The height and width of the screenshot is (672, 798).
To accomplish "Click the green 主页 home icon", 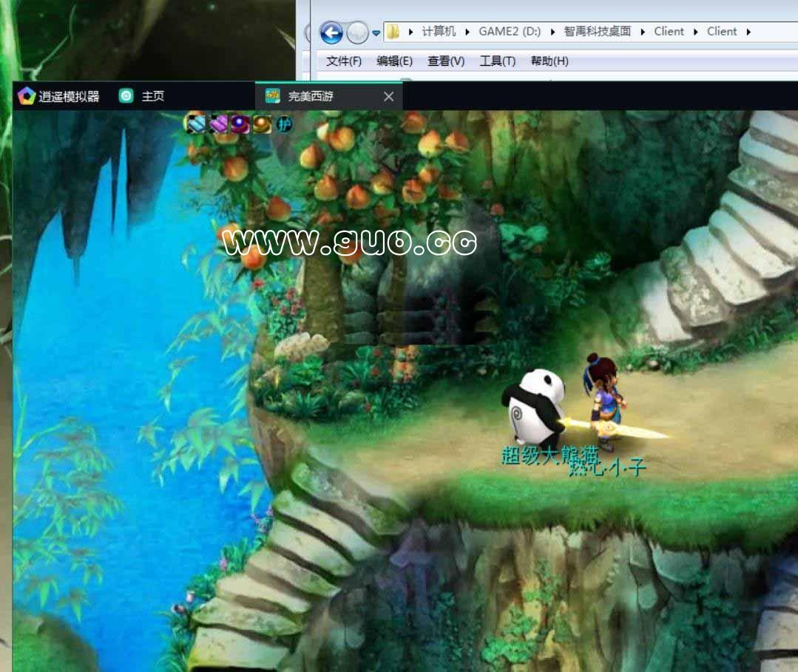I will [x=126, y=96].
